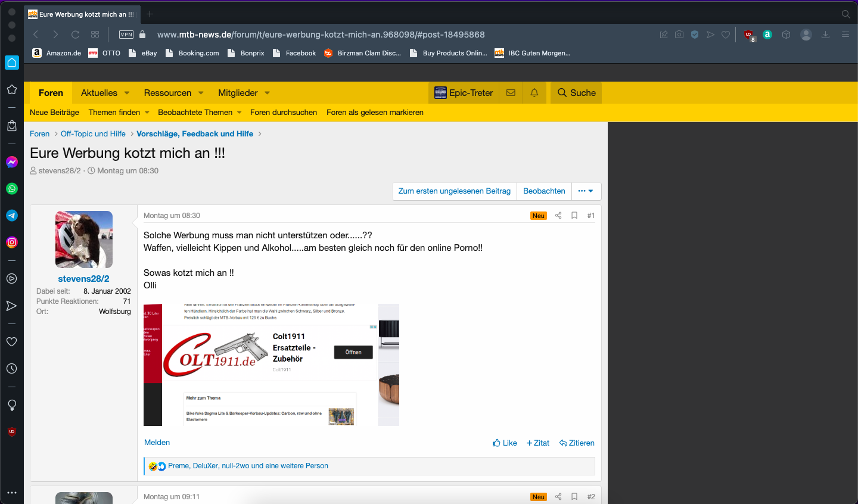Open the forum inbox envelope icon
Image resolution: width=858 pixels, height=504 pixels.
point(511,93)
